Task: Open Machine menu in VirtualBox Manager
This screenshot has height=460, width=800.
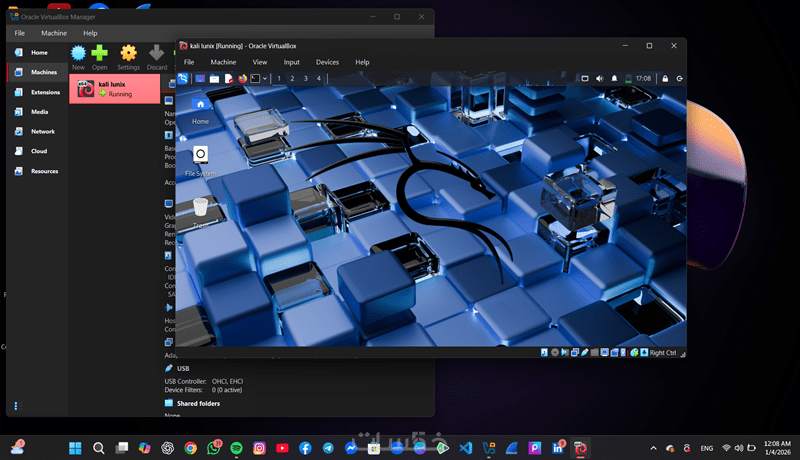Action: coord(54,33)
